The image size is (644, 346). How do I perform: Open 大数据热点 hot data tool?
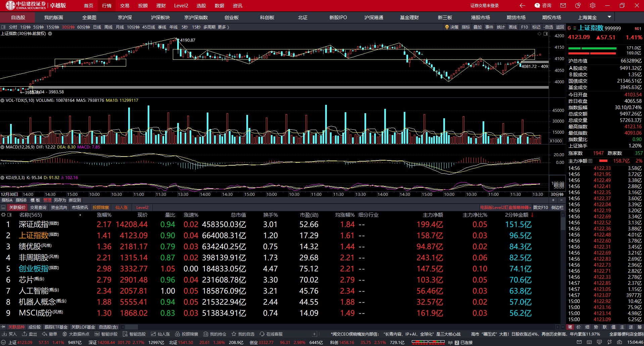[76, 334]
